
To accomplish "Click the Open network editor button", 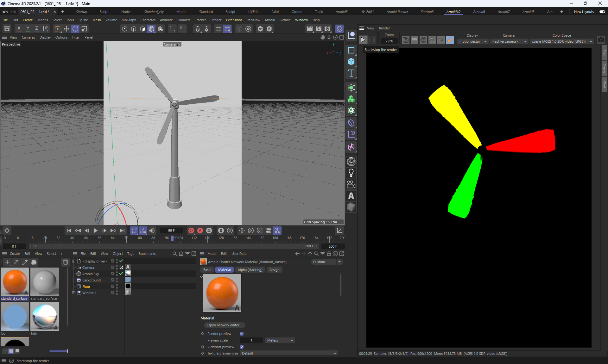I will [224, 325].
